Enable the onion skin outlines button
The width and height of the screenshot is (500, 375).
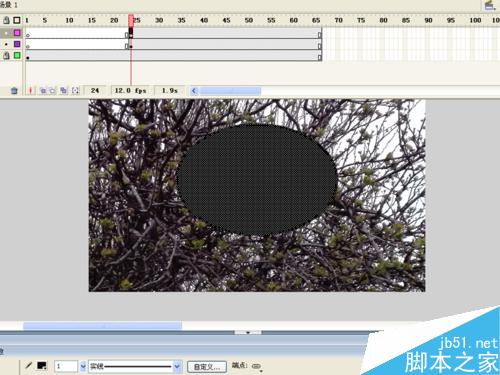tap(53, 90)
